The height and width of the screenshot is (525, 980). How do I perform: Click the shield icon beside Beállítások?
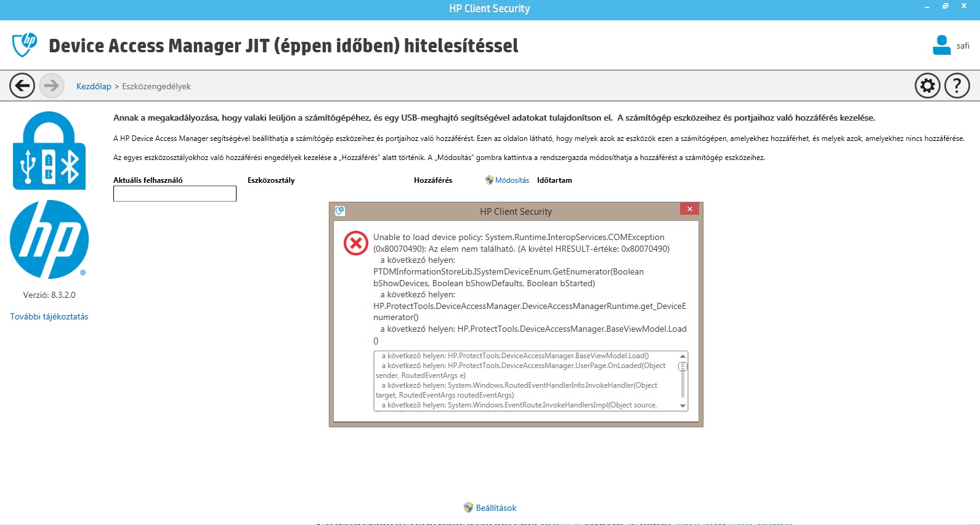469,508
